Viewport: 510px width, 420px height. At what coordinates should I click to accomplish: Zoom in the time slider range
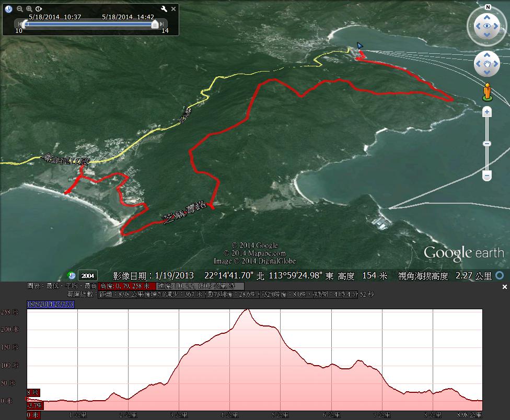(x=29, y=9)
